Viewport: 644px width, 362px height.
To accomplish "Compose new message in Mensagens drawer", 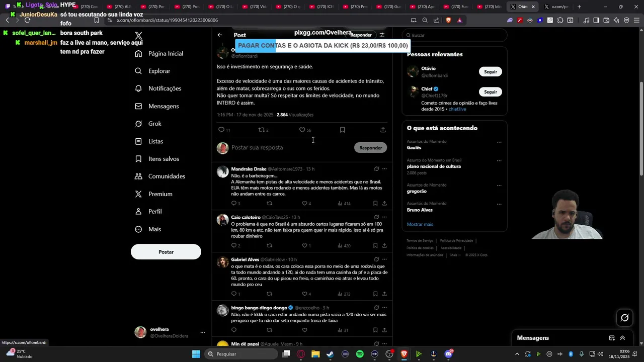I will 612,338.
